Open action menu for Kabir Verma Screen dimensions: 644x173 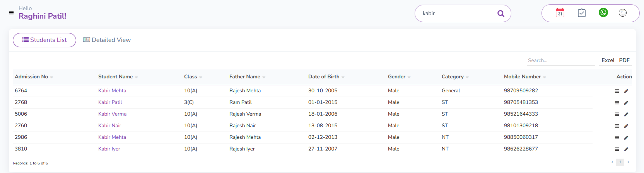617,114
